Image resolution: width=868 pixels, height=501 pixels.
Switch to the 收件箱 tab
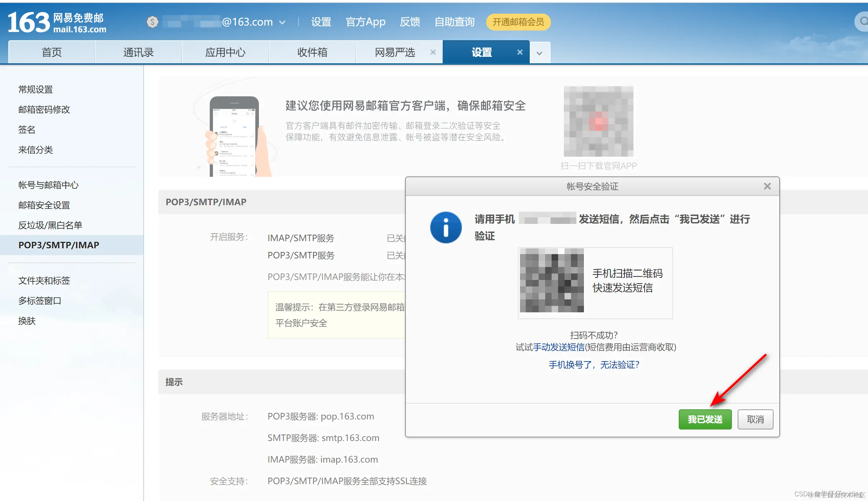(x=312, y=52)
